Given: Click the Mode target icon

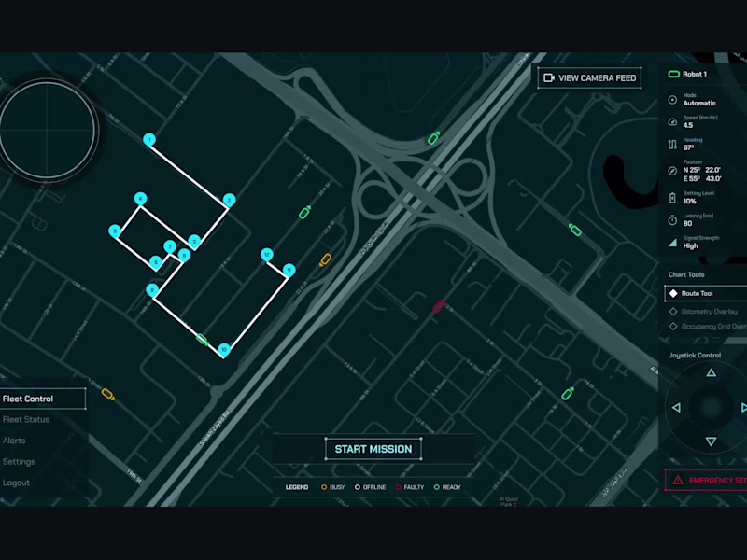Looking at the screenshot, I should pyautogui.click(x=672, y=100).
